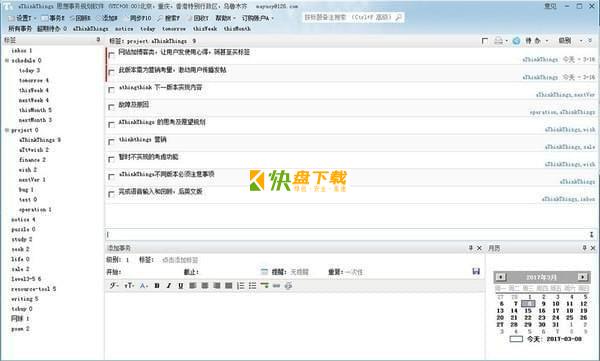Go to next month in the calendar

tap(582, 277)
